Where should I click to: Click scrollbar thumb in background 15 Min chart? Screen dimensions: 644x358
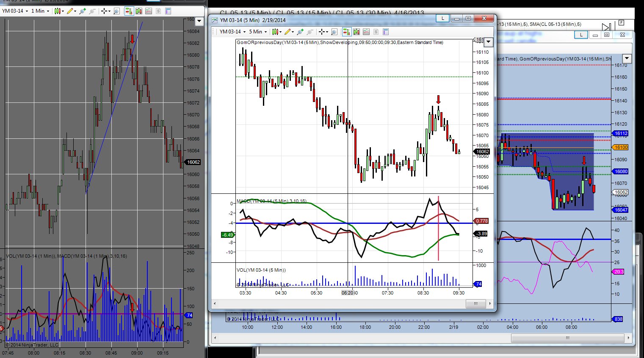pos(568,338)
